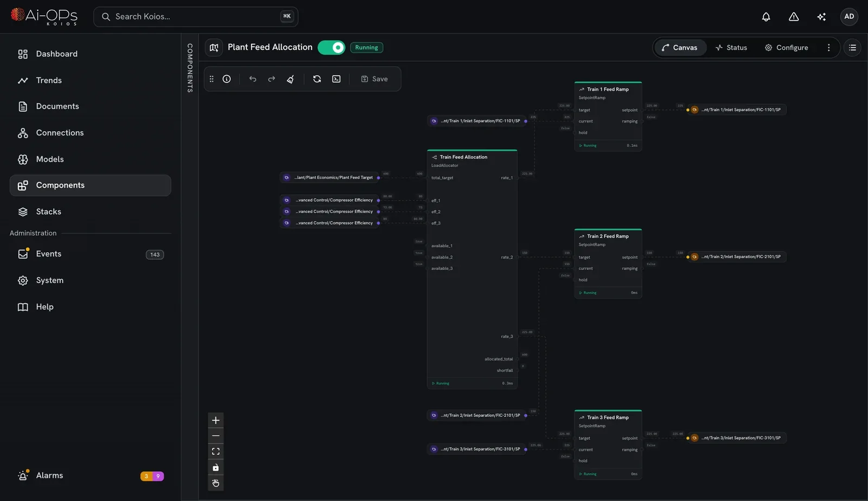Open the Help page
Screen dimensions: 868x501
coord(90,307)
